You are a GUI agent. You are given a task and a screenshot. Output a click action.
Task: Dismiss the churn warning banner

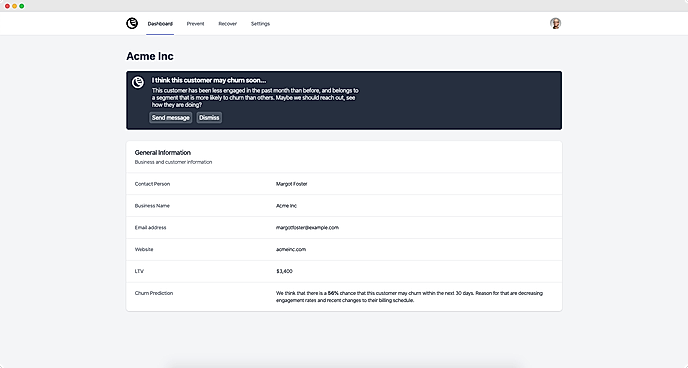209,118
